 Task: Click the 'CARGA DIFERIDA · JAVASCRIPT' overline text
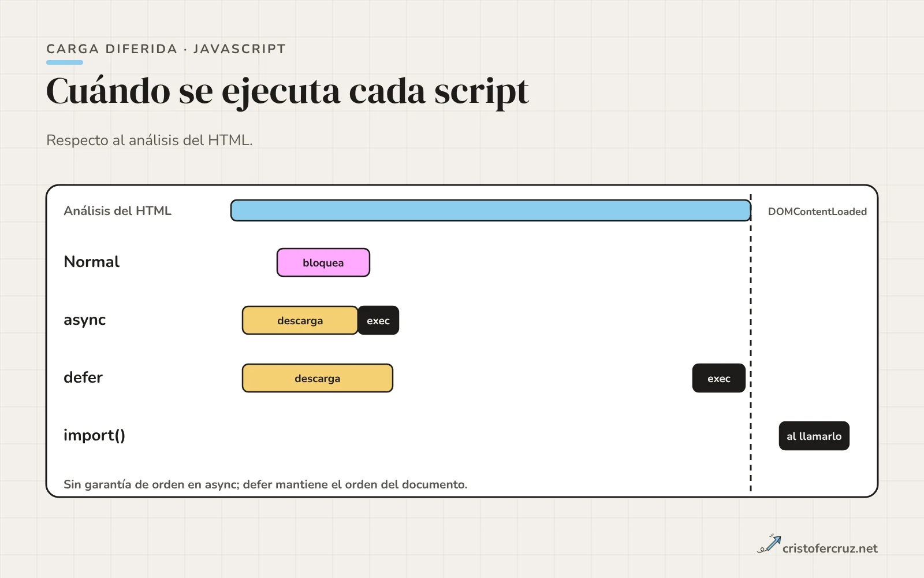coord(166,49)
